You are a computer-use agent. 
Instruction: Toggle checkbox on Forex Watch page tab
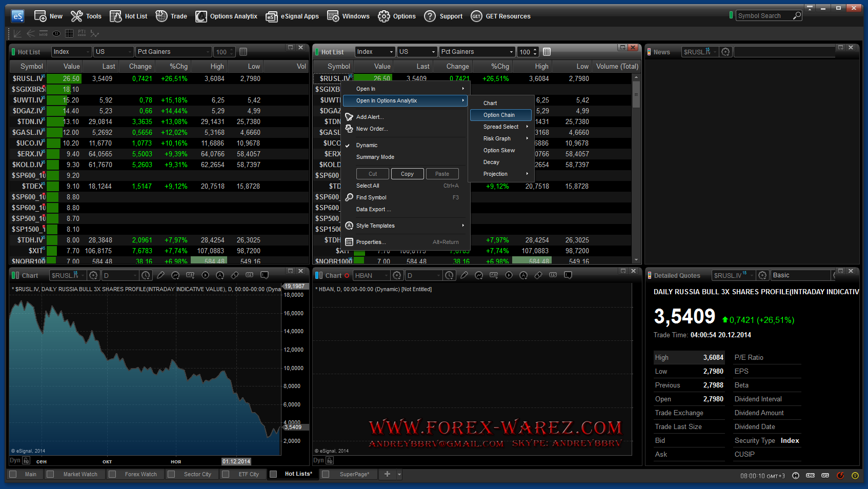[112, 474]
